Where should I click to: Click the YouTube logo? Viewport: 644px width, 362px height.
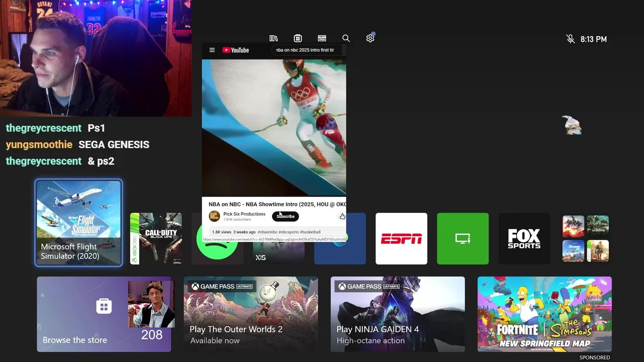click(x=235, y=50)
